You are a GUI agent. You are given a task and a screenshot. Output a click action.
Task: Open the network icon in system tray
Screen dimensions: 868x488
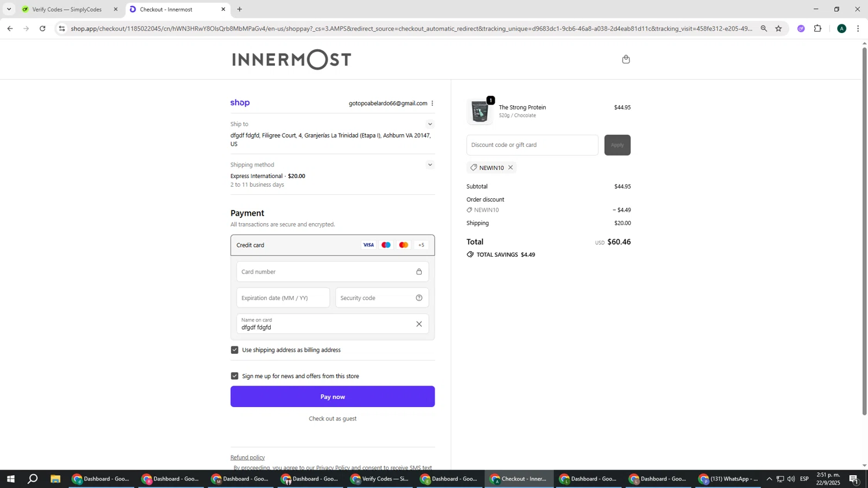[780, 479]
